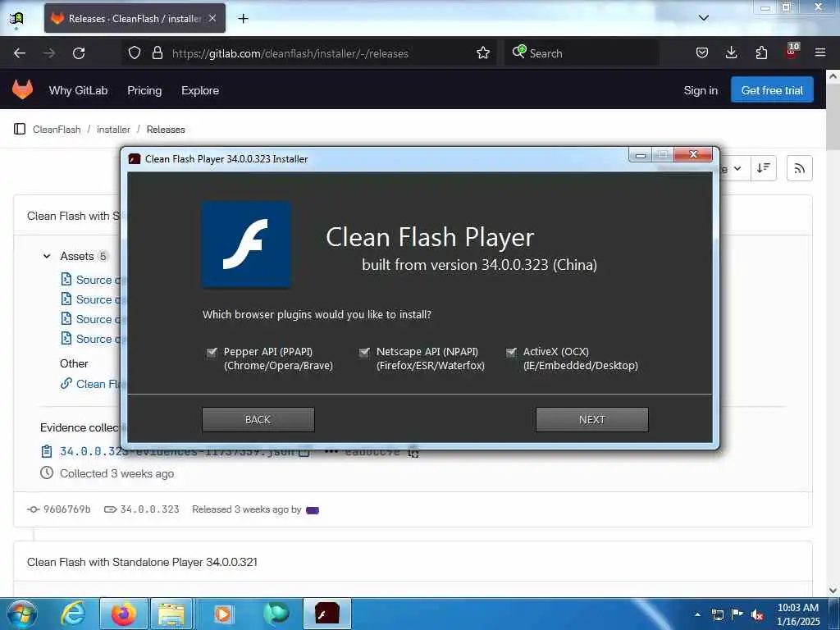840x630 pixels.
Task: Open the 34.0.0.323 evidences json link
Action: coord(177,452)
